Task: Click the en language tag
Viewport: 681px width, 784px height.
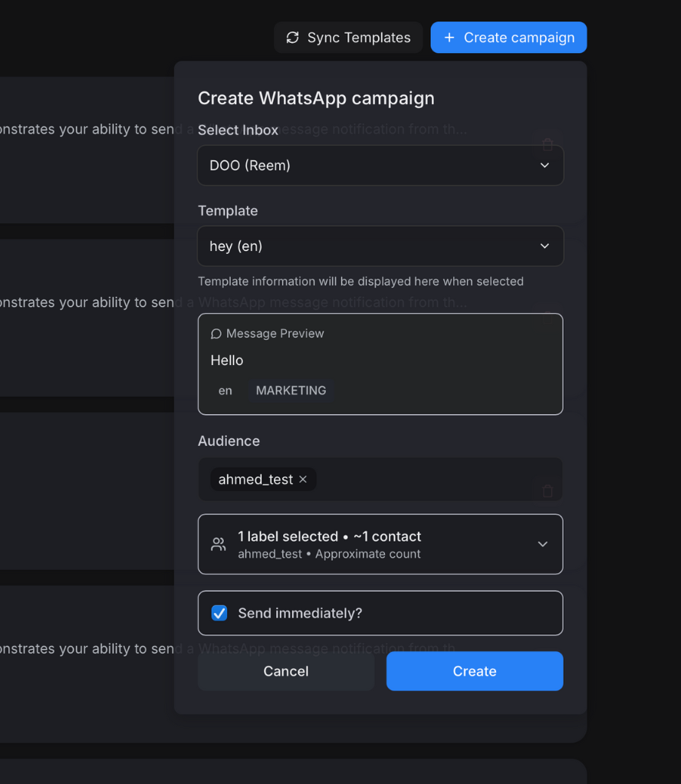Action: click(x=225, y=390)
